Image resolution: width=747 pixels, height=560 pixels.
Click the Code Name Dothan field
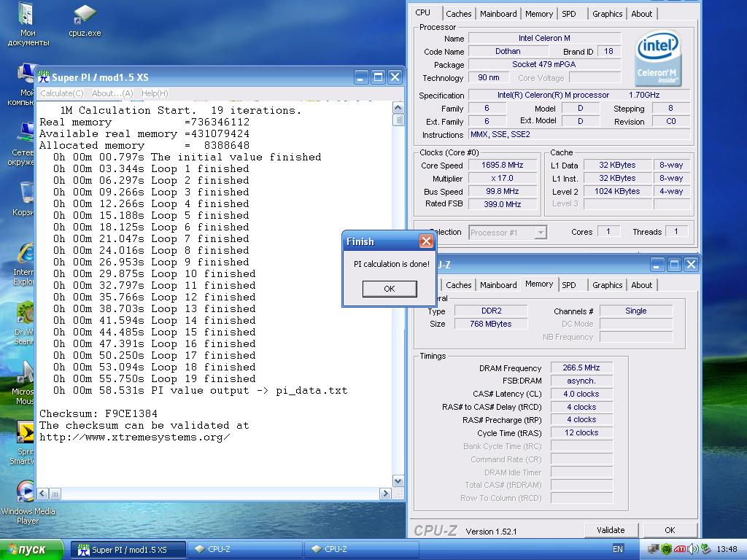click(508, 51)
